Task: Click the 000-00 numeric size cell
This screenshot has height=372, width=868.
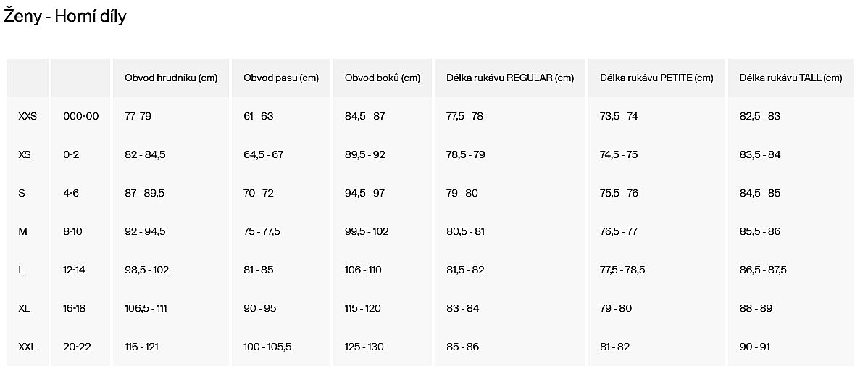Action: pos(81,117)
